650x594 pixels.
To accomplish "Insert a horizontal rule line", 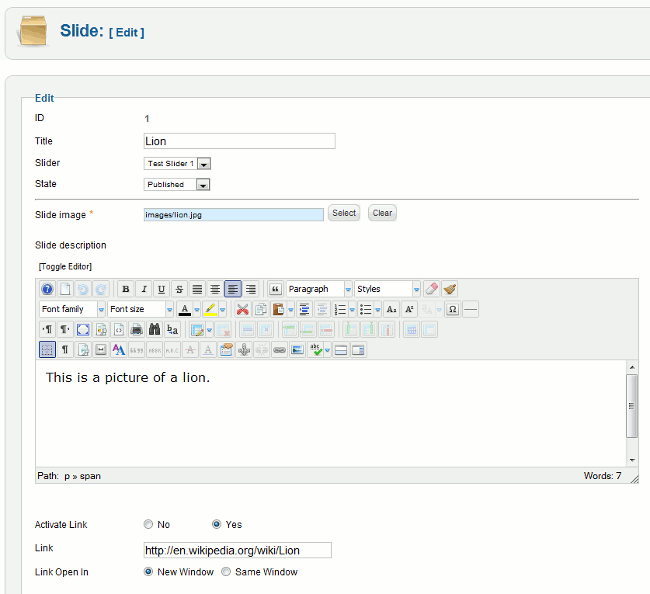I will (471, 309).
